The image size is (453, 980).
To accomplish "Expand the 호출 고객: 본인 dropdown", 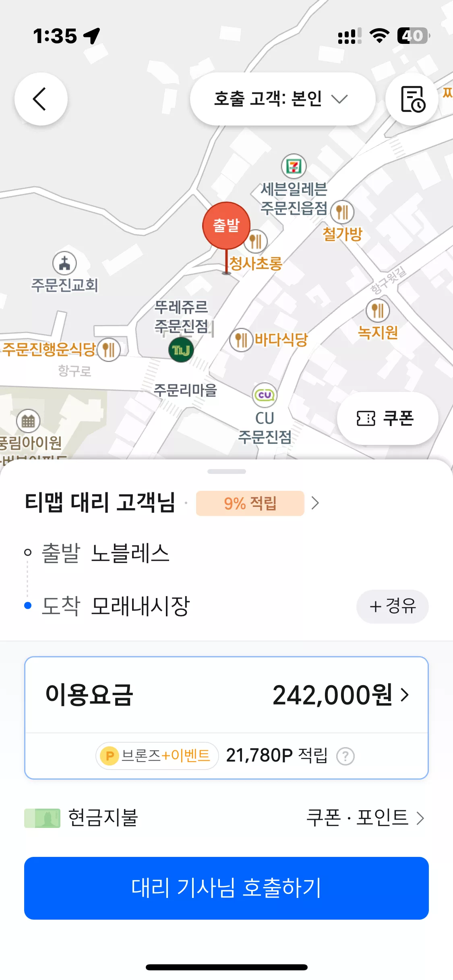I will tap(283, 99).
